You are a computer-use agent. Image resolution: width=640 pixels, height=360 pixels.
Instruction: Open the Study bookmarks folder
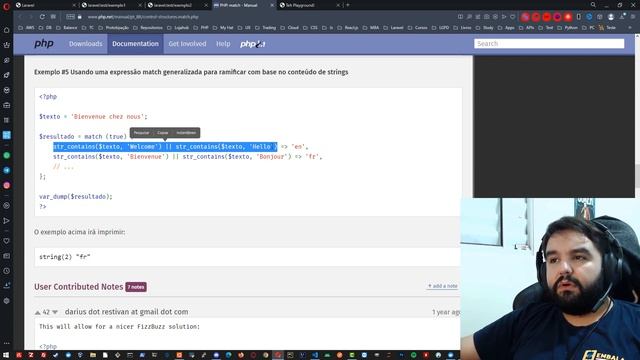(x=484, y=28)
